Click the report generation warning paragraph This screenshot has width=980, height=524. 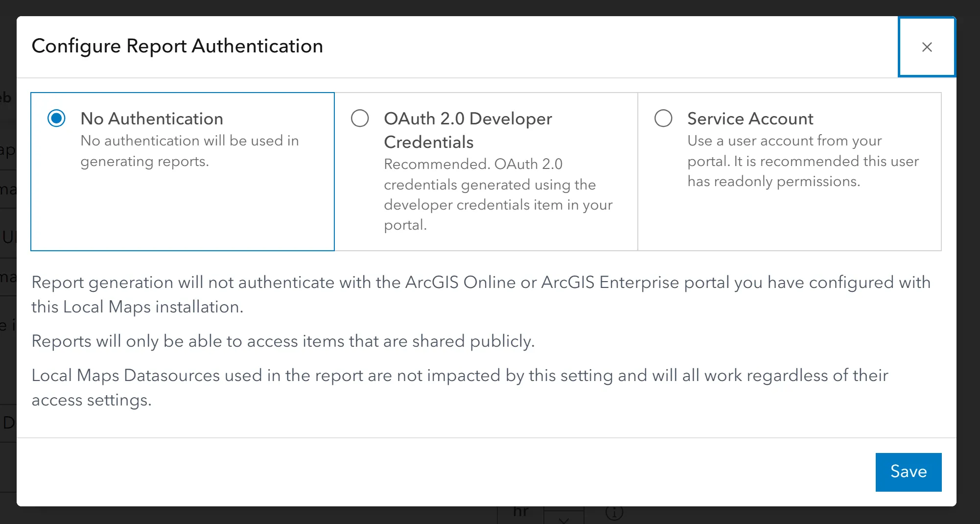tap(481, 294)
